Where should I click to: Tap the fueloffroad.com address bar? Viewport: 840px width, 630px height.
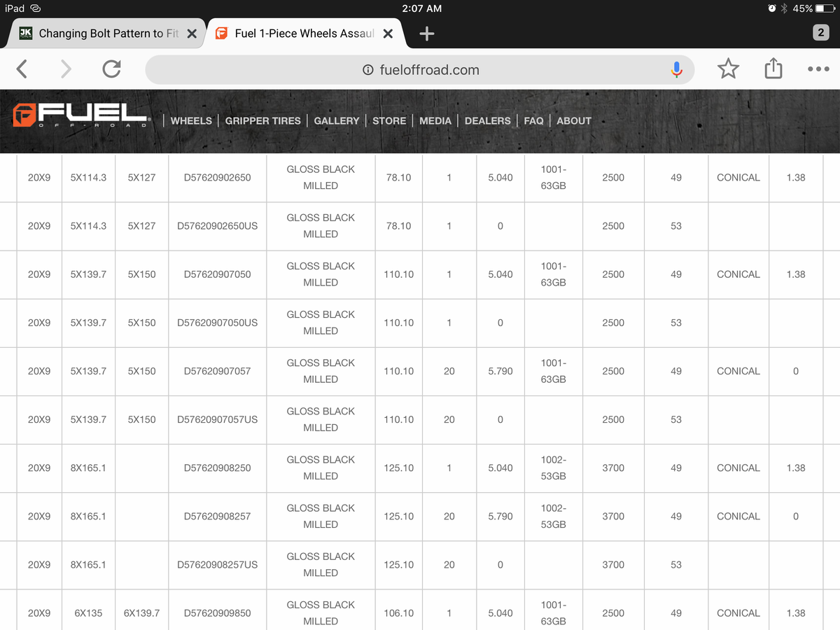coord(420,69)
